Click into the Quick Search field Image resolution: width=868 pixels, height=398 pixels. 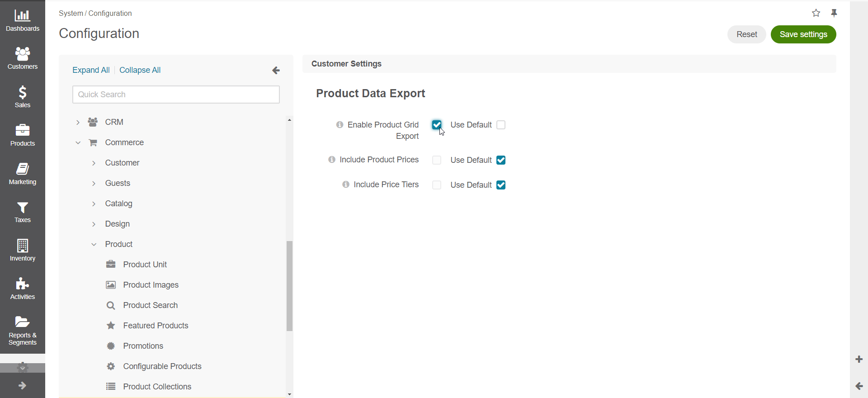[176, 95]
